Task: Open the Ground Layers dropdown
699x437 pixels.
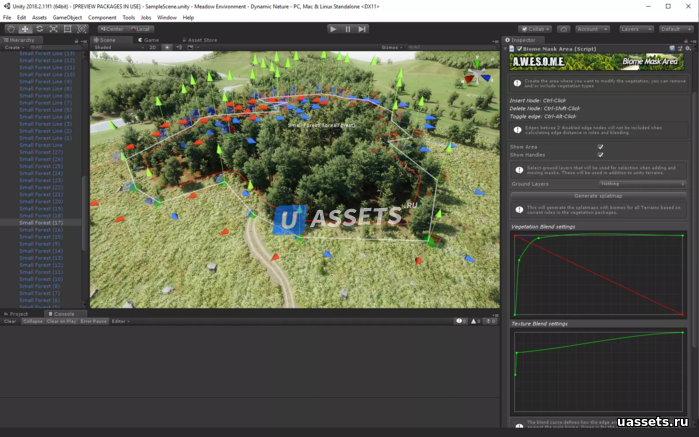Action: (x=641, y=184)
